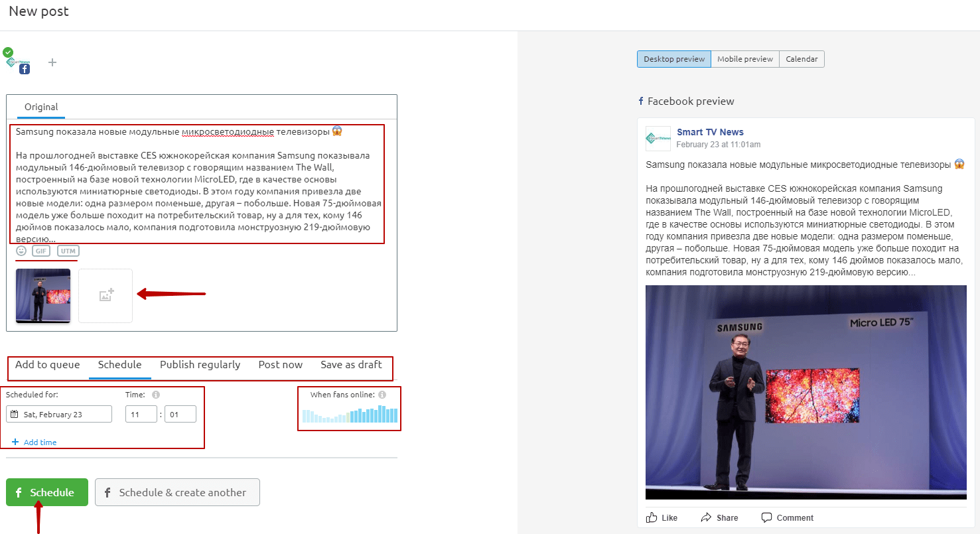This screenshot has height=534, width=980.
Task: Click the green Schedule button
Action: [x=47, y=492]
